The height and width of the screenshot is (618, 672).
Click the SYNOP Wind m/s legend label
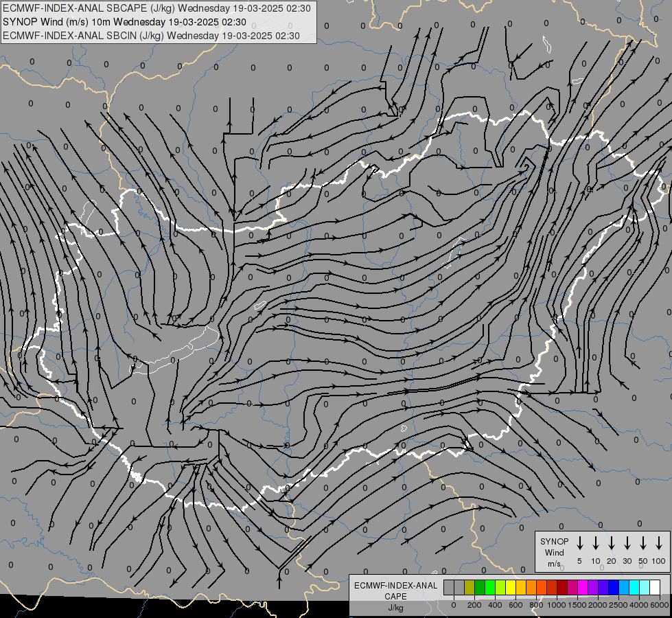[554, 552]
